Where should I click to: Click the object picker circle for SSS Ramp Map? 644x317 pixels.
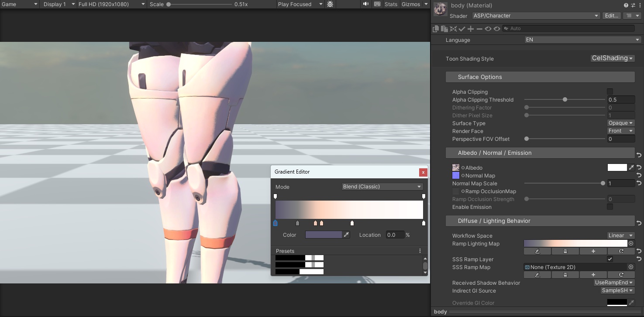(630, 267)
